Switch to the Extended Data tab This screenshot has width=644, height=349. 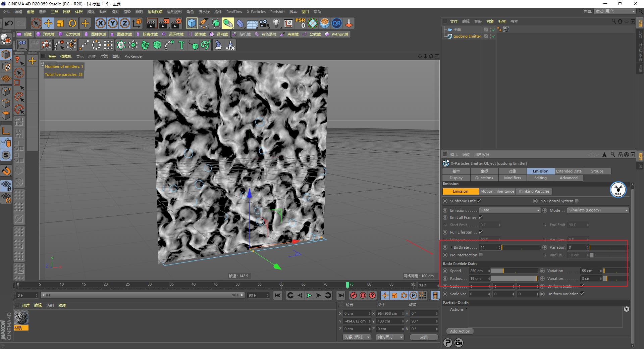569,171
